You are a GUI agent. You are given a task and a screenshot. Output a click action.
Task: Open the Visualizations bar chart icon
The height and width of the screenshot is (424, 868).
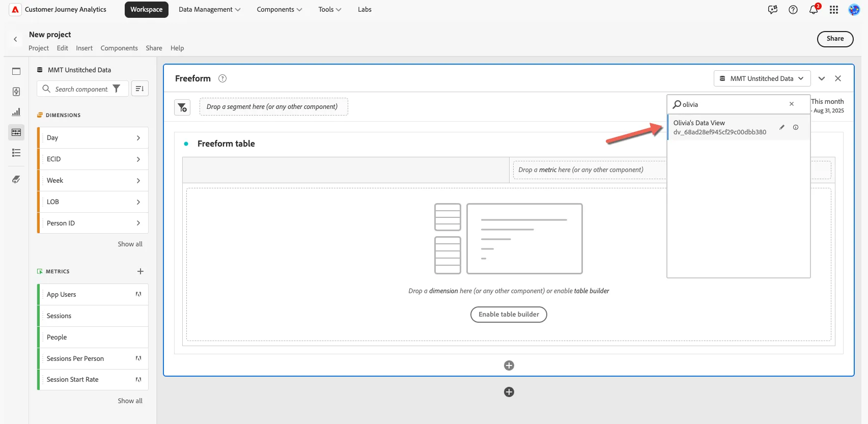[16, 112]
